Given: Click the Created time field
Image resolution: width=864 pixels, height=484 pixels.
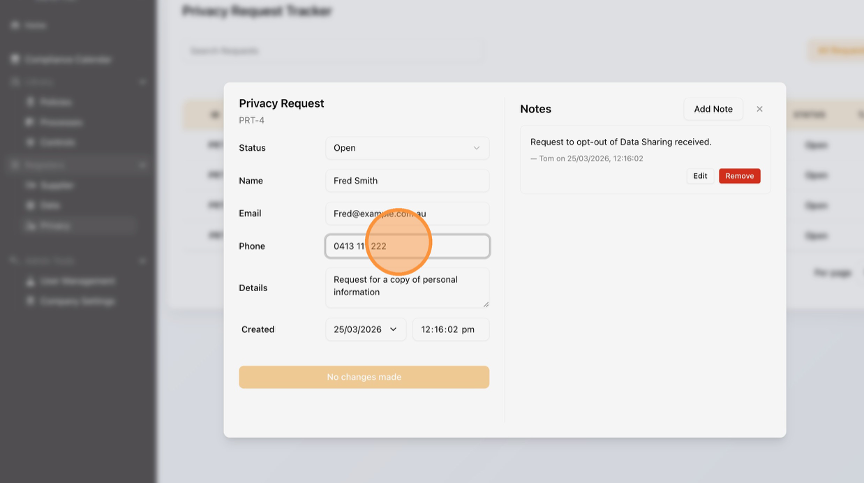Looking at the screenshot, I should [450, 329].
